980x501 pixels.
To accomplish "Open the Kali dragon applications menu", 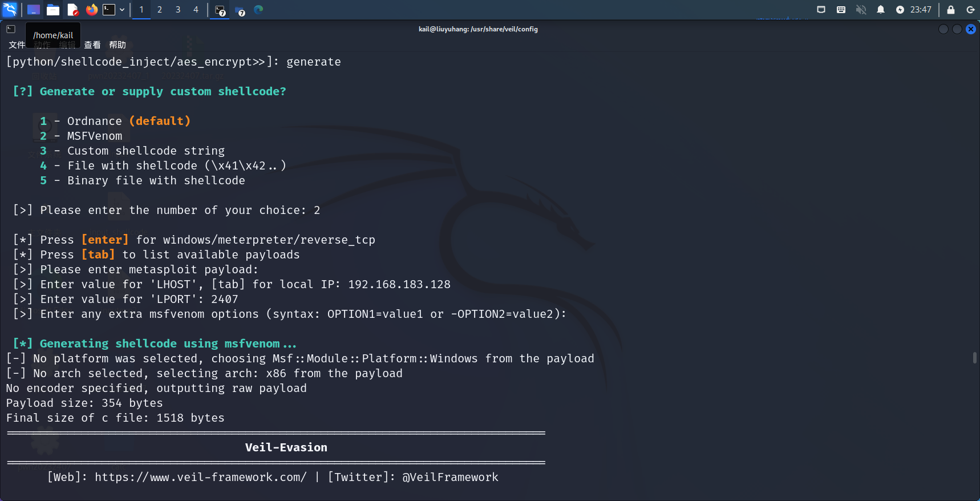I will pyautogui.click(x=10, y=9).
